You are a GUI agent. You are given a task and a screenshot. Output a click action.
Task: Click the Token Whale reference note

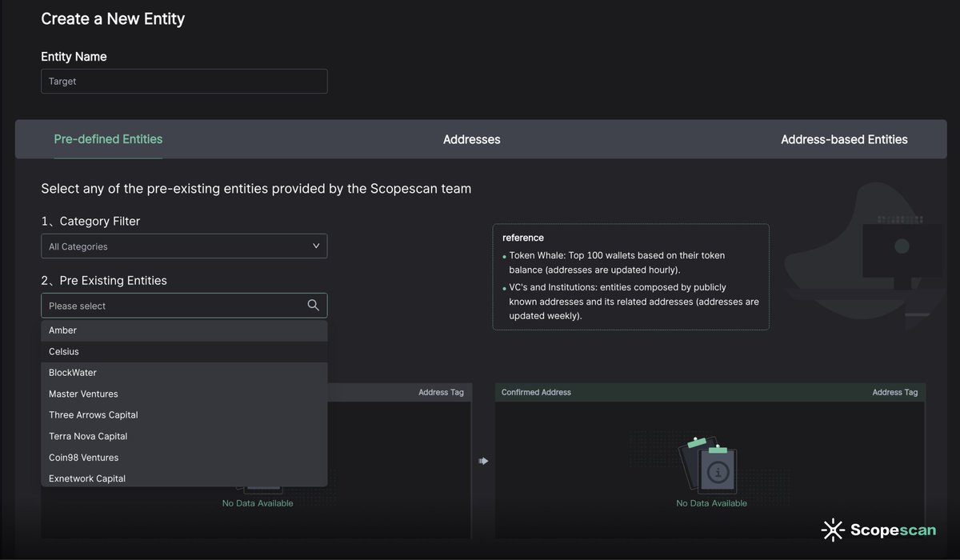tap(617, 262)
